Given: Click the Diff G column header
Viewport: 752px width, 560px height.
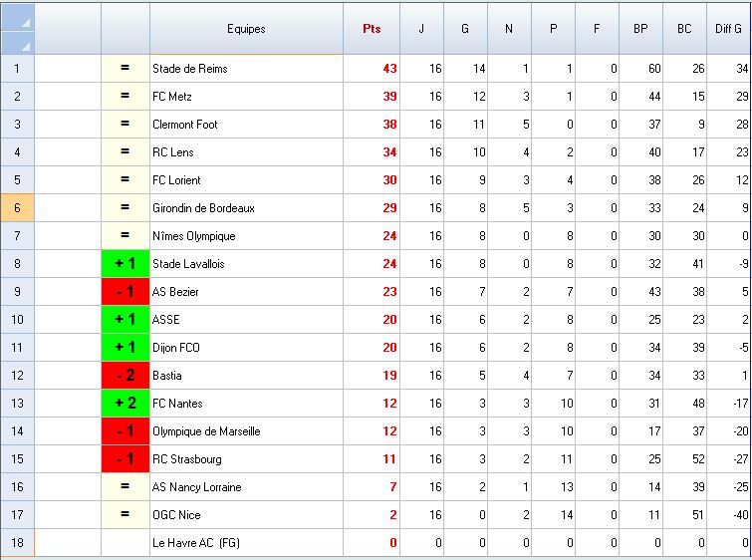Looking at the screenshot, I should [x=729, y=29].
